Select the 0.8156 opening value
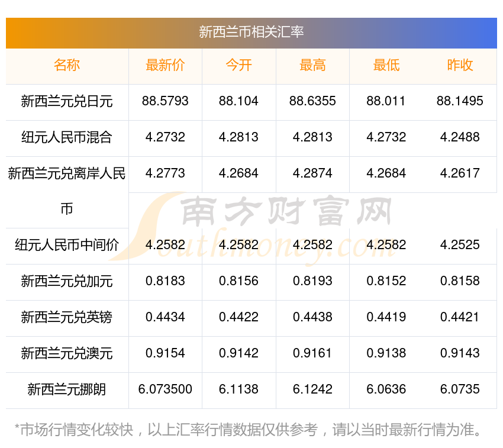The height and width of the screenshot is (448, 503). [x=238, y=281]
